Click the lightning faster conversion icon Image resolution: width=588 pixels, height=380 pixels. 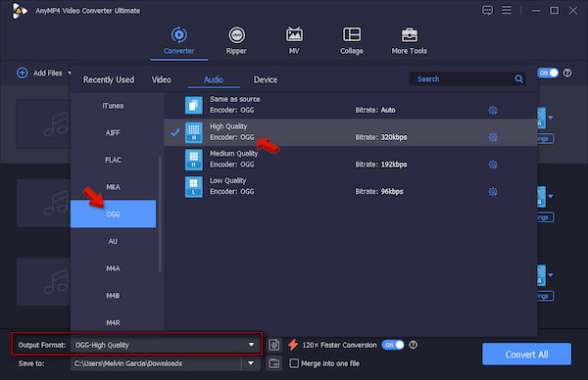(293, 345)
